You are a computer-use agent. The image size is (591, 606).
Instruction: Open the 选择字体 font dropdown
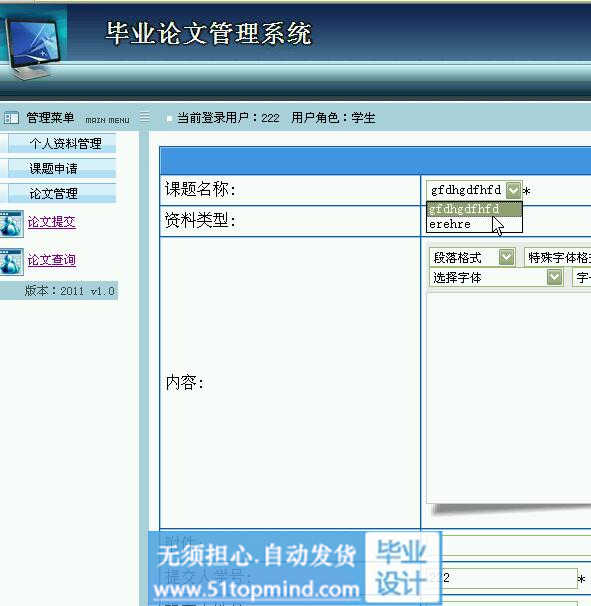point(496,277)
